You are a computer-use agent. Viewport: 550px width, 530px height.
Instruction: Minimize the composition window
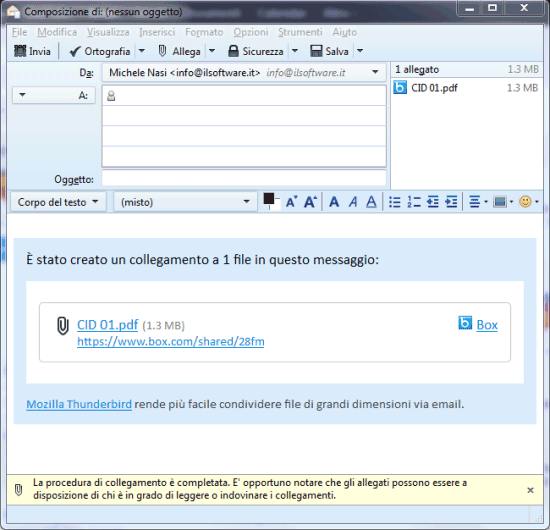(470, 8)
